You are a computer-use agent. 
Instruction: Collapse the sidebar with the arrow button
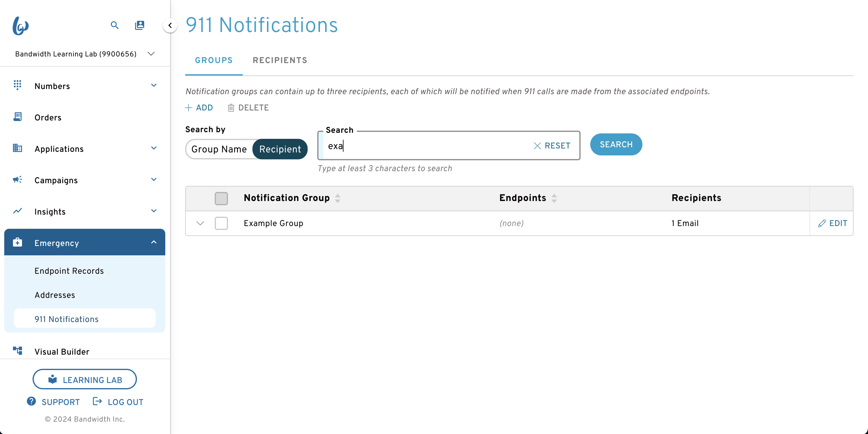pos(170,25)
